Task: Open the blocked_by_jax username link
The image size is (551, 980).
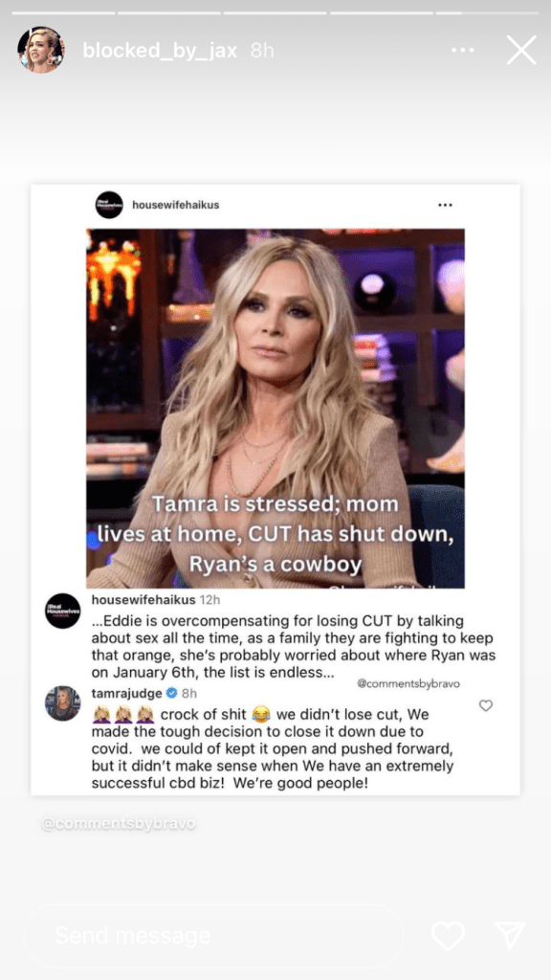Action: 160,50
